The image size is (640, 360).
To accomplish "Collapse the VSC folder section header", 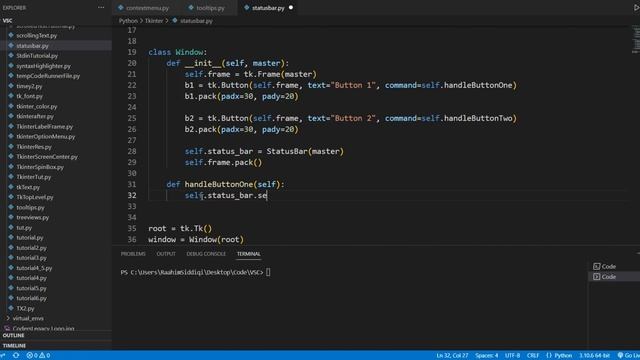I will (x=56, y=20).
